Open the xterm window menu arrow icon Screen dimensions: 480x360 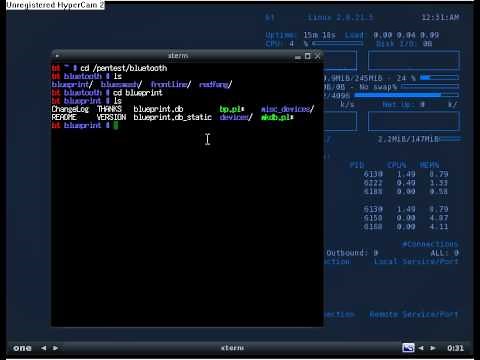[57, 56]
